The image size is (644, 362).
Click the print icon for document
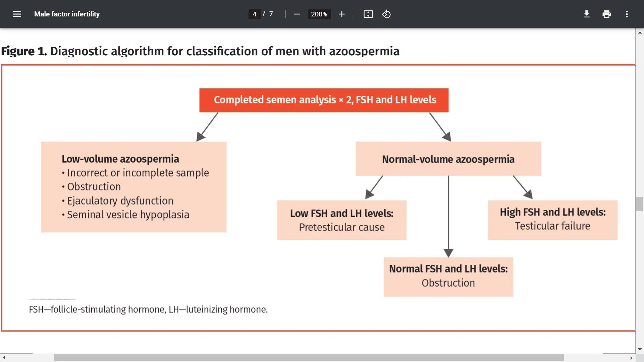606,14
